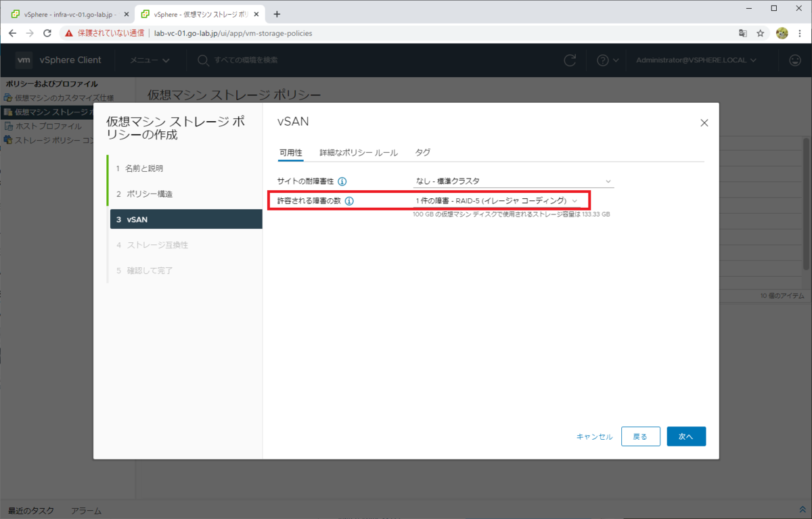Click the search box すべての環境を検索
812x519 pixels.
point(246,60)
